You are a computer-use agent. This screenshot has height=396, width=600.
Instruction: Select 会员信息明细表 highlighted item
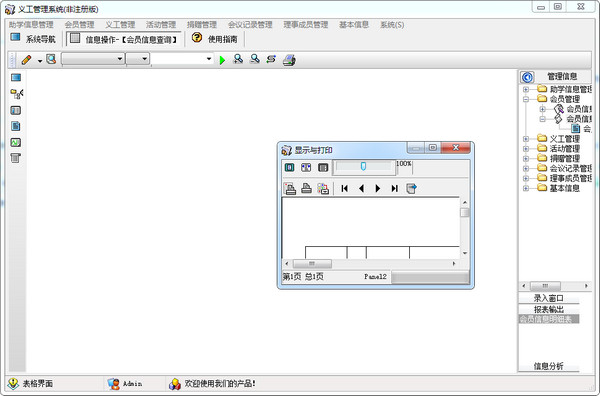click(548, 319)
